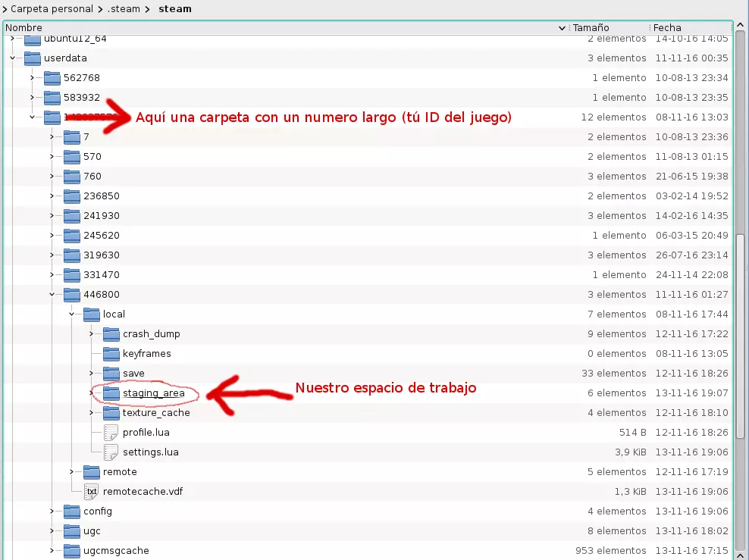Click the '33 elementos' size cell
The width and height of the screenshot is (749, 560).
pos(614,374)
